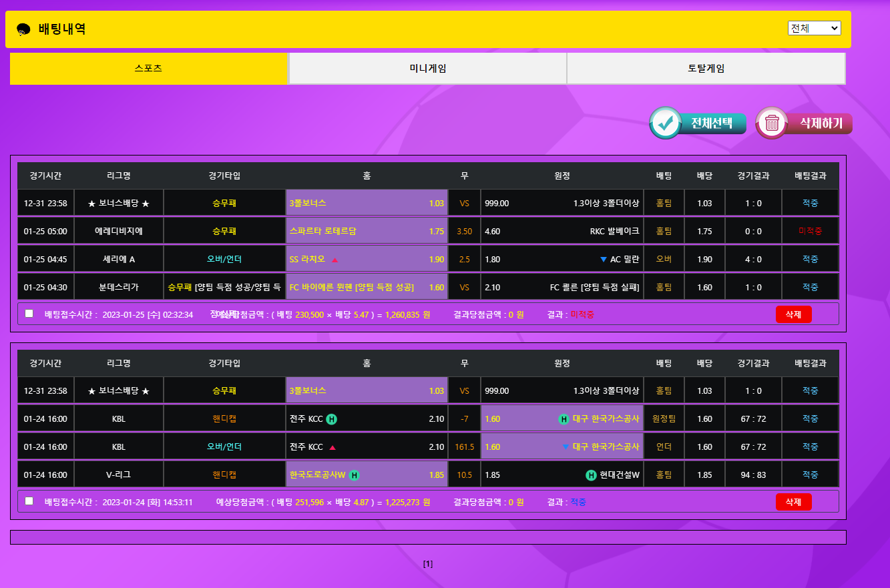Click H icon in 대구 한국가스공사 handicap row
Image resolution: width=890 pixels, height=588 pixels.
(564, 419)
